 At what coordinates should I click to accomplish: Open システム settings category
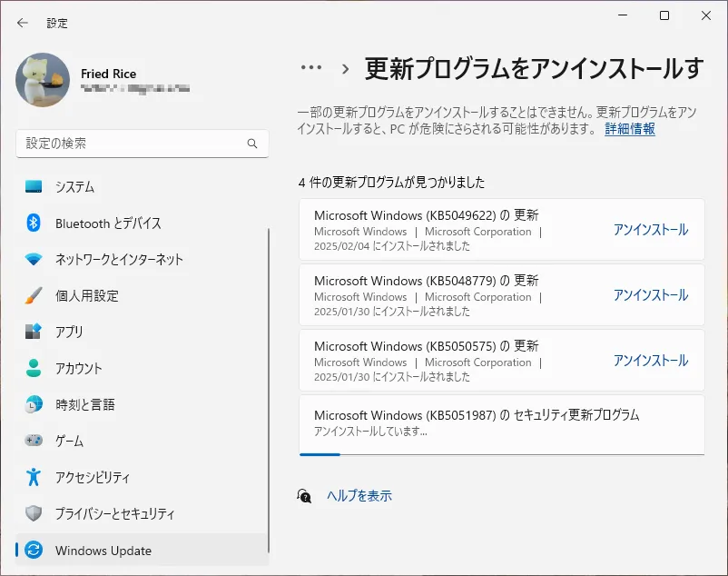[74, 187]
